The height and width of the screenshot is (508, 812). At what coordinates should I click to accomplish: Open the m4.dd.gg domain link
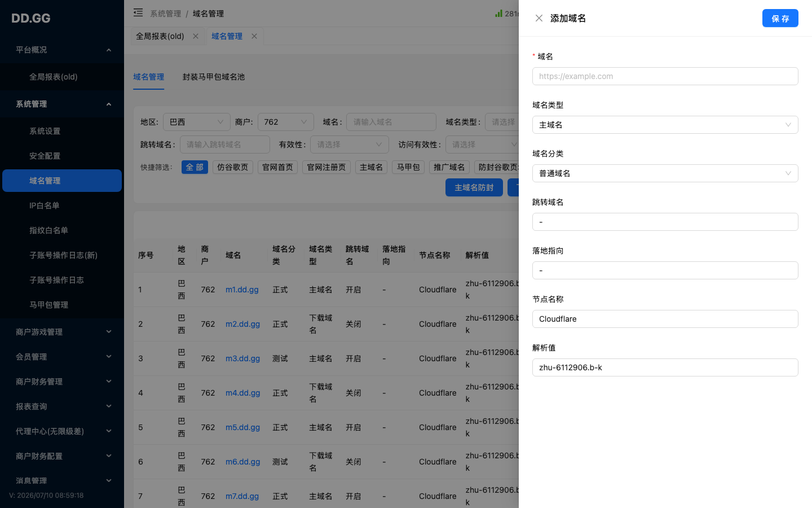(x=242, y=393)
